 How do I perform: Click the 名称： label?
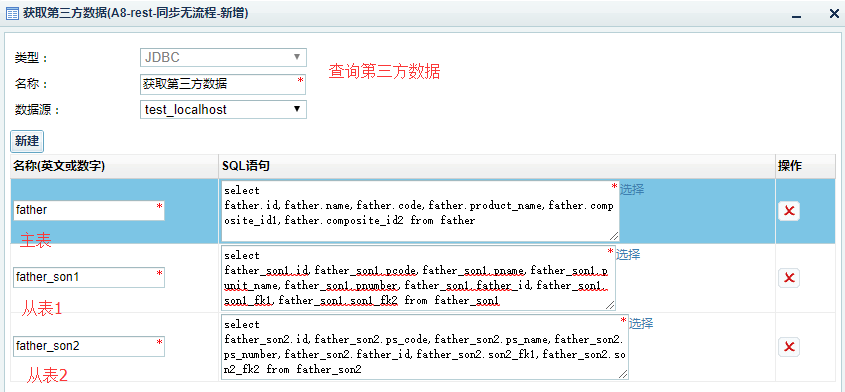pos(32,84)
